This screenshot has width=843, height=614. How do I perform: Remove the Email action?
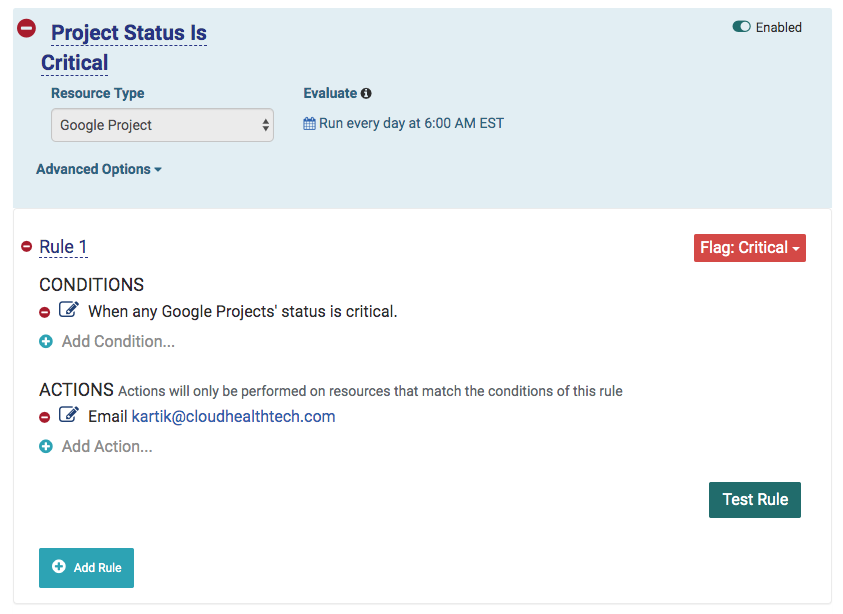point(45,417)
